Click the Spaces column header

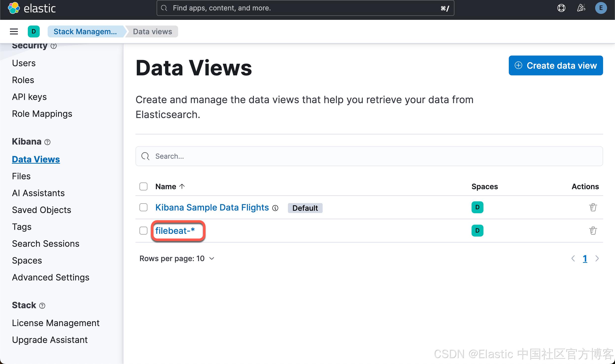point(484,186)
